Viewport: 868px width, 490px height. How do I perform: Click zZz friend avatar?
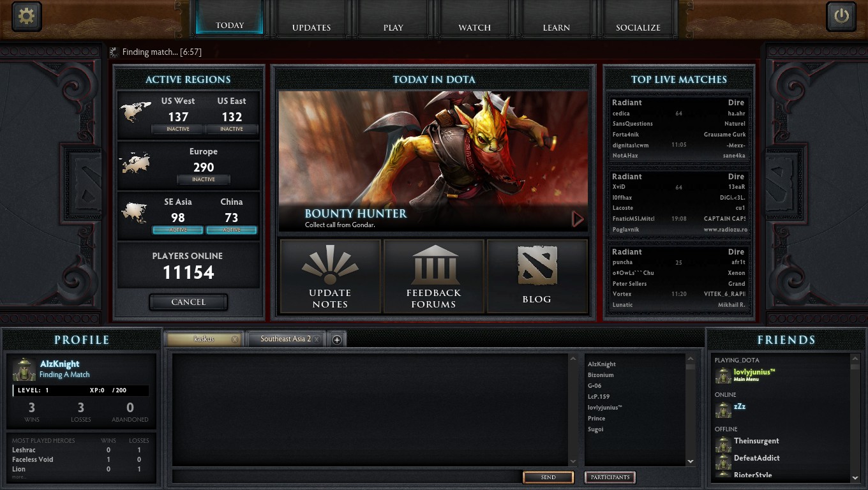tap(722, 410)
